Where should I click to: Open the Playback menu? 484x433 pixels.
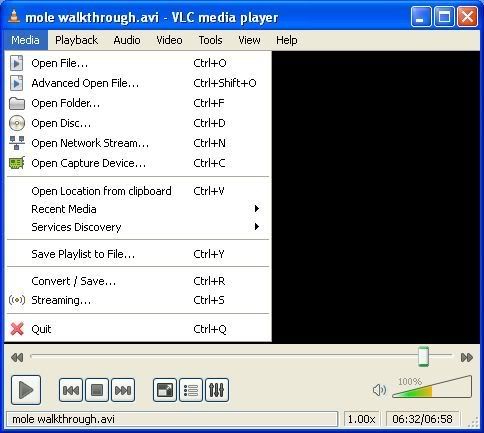[x=76, y=40]
